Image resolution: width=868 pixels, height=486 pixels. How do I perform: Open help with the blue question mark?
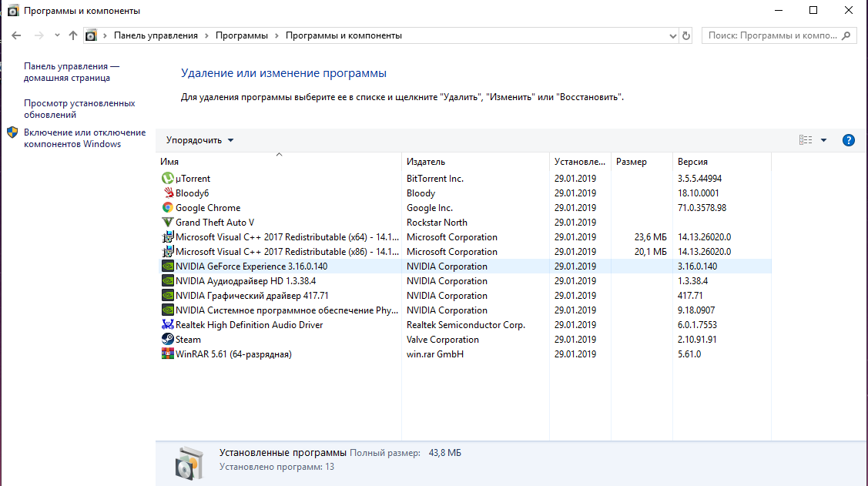tap(848, 140)
